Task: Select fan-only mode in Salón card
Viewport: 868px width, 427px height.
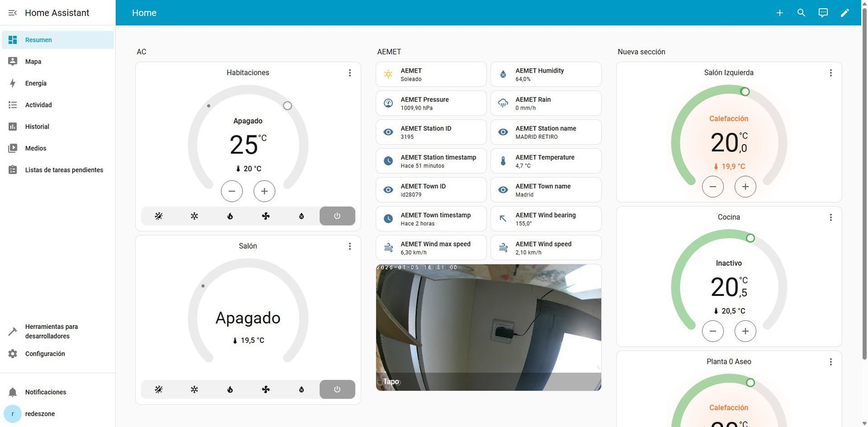Action: 266,389
